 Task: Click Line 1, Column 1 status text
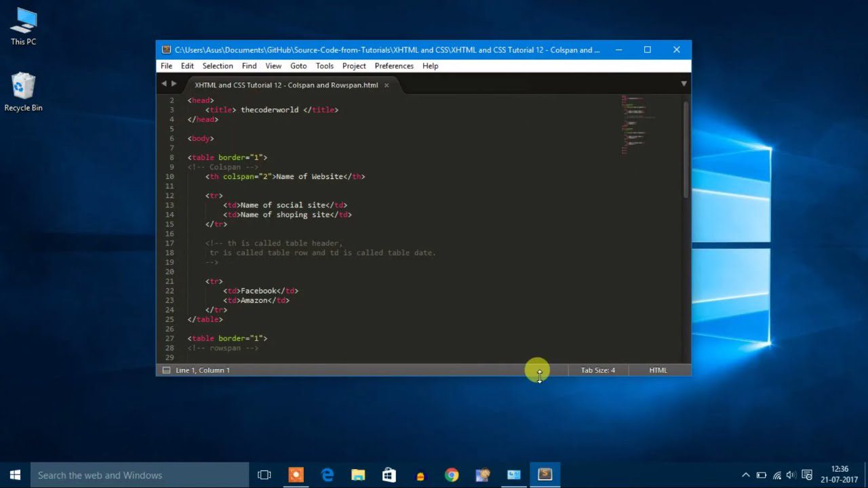pos(203,370)
